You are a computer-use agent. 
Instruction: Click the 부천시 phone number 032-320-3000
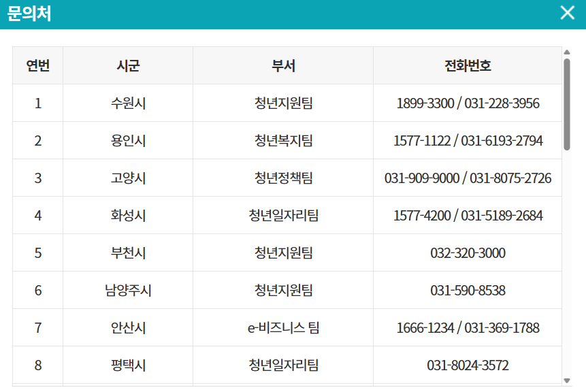[468, 252]
